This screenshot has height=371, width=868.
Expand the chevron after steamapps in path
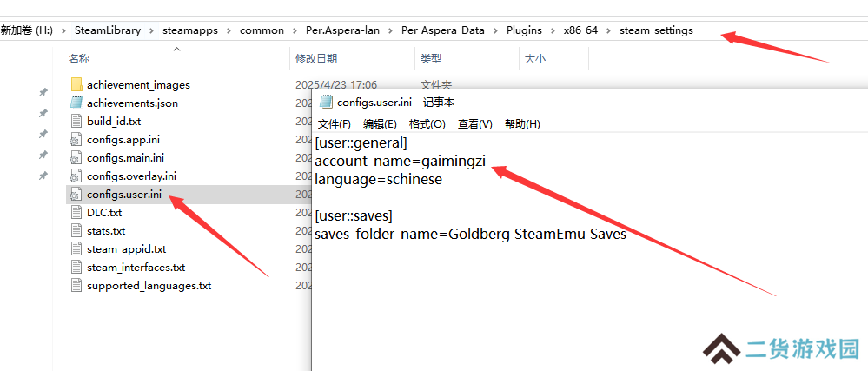coord(229,31)
